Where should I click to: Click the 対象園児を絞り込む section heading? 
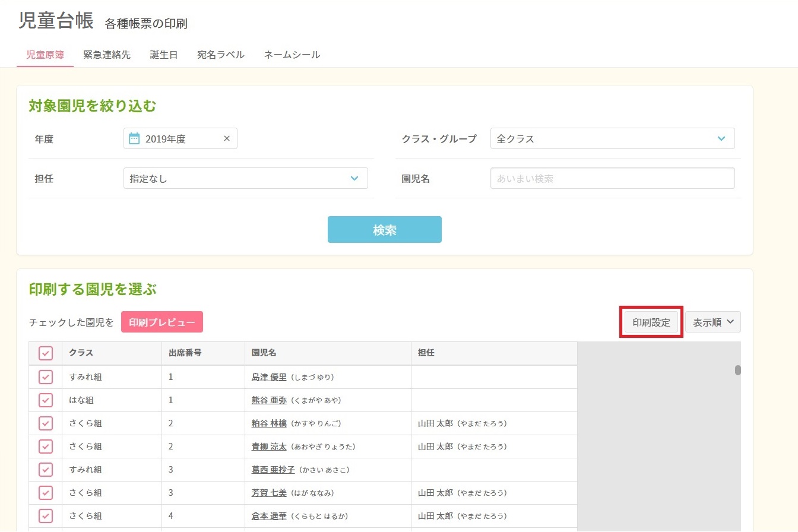point(93,106)
